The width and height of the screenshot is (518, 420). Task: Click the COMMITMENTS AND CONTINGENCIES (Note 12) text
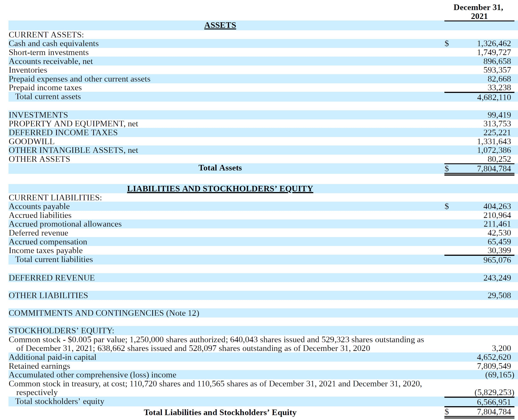pos(104,313)
